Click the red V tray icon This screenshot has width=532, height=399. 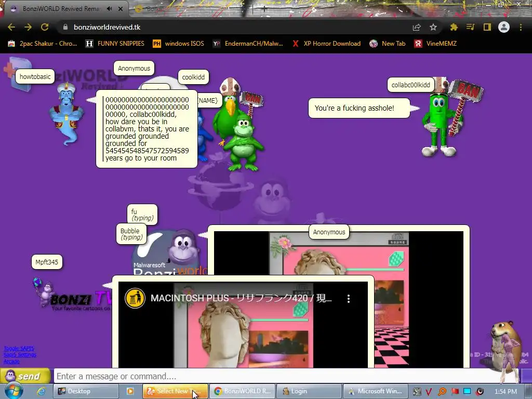click(x=429, y=392)
